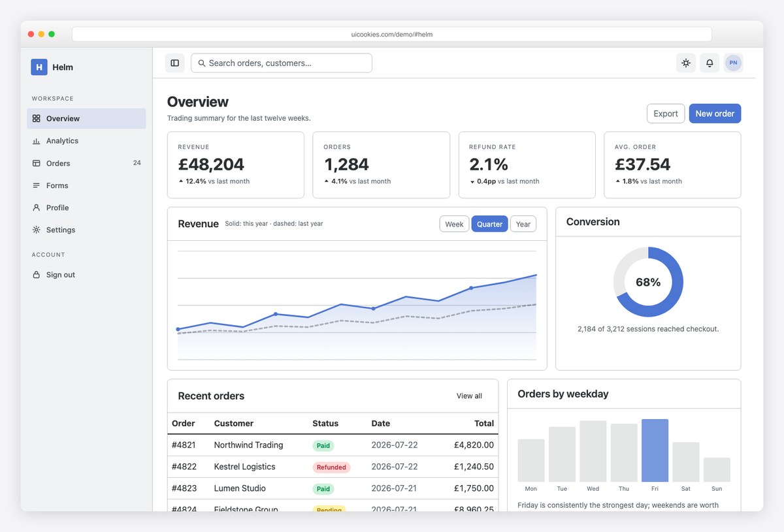
Task: Click the Forms lines icon in sidebar
Action: (37, 185)
